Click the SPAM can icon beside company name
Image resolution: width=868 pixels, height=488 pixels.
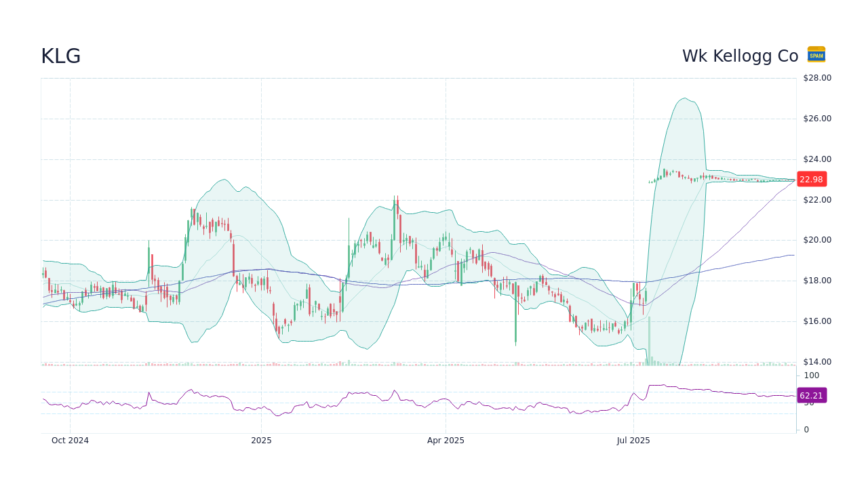[816, 55]
